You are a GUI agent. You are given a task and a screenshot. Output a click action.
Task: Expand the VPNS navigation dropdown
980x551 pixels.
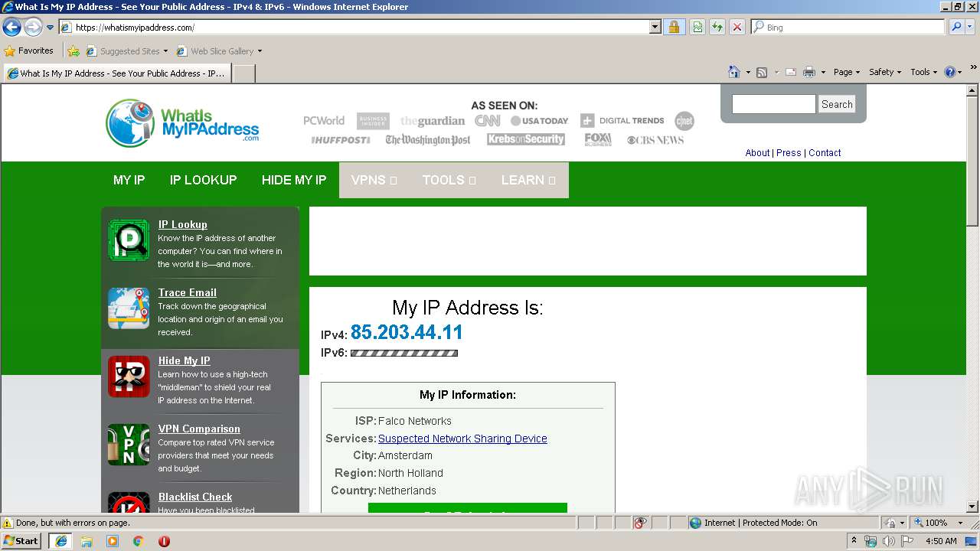click(x=374, y=180)
